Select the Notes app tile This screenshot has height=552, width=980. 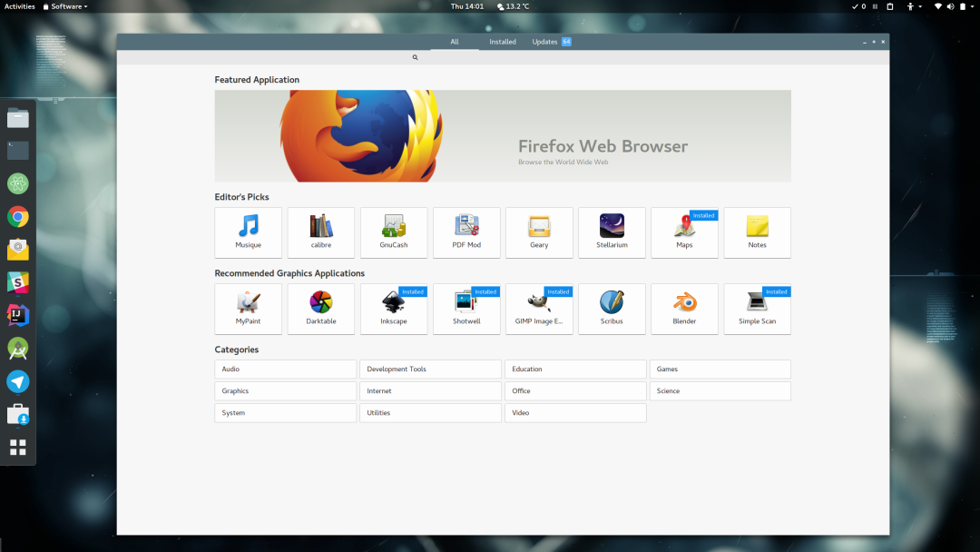[757, 232]
